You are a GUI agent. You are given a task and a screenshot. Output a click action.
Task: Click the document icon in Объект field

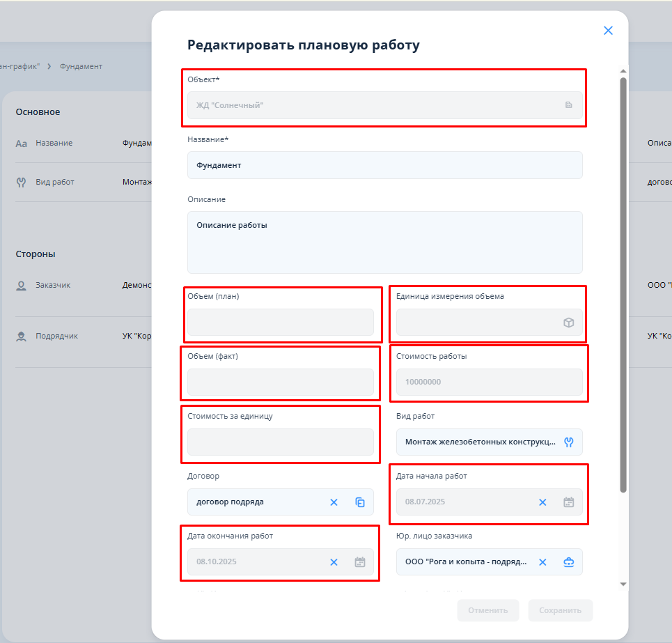pos(568,105)
